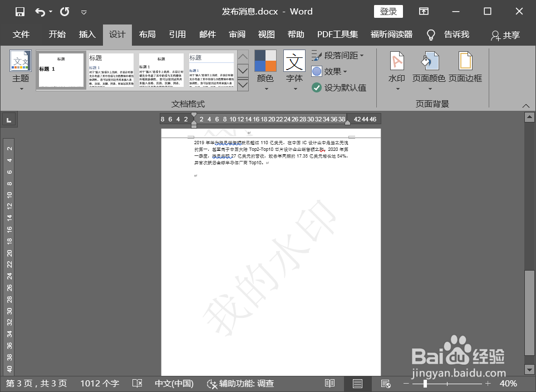
Task: Select the fourth style set thumbnail
Action: pyautogui.click(x=212, y=71)
